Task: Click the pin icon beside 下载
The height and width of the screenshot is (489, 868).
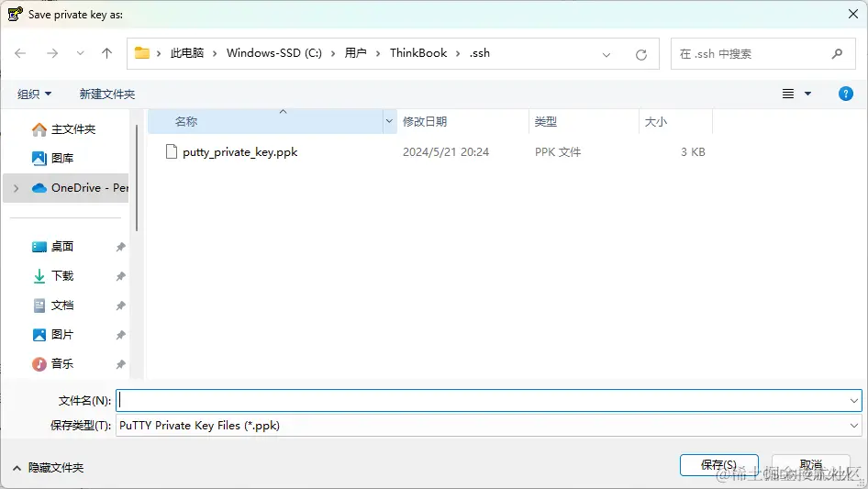Action: pos(120,276)
